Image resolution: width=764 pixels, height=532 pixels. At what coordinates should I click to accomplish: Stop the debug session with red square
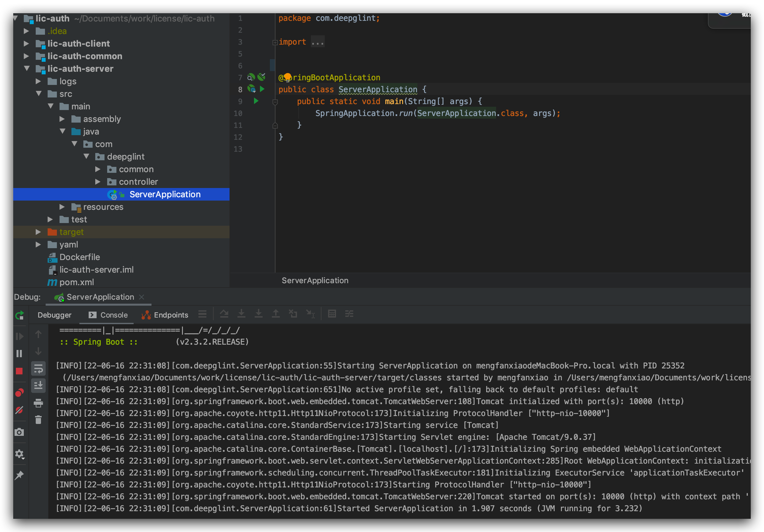[19, 371]
